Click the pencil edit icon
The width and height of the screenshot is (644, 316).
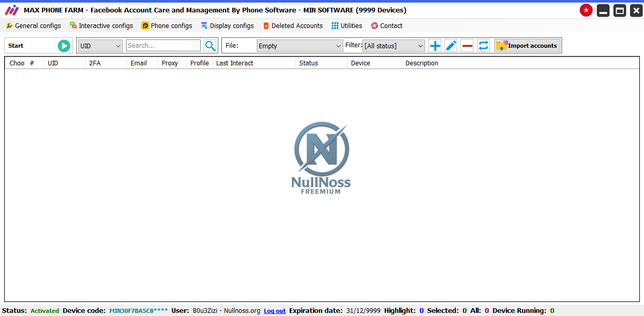[451, 46]
